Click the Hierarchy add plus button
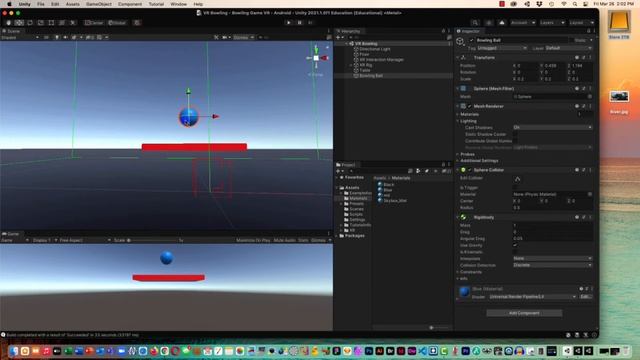This screenshot has width=640, height=360. (338, 38)
